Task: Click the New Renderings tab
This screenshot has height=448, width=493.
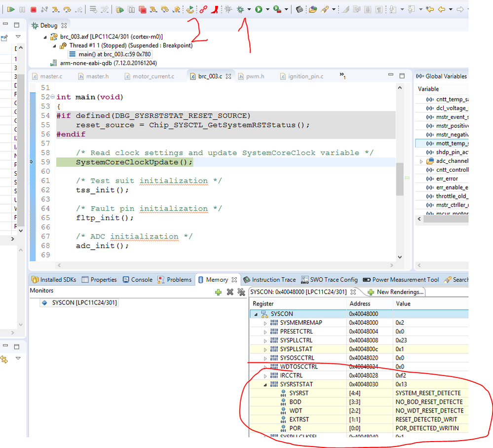Action: [x=395, y=292]
